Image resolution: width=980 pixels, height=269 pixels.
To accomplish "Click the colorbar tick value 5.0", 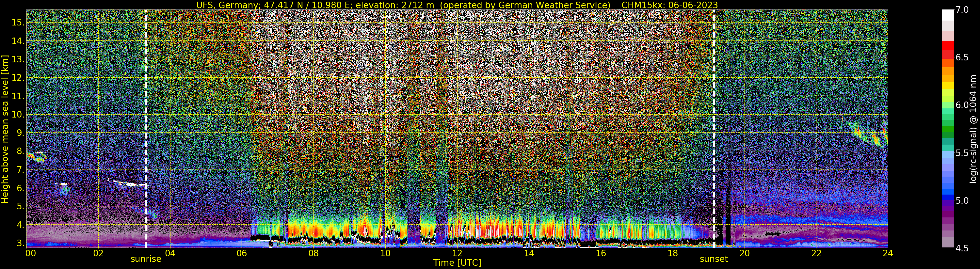I will coord(962,200).
